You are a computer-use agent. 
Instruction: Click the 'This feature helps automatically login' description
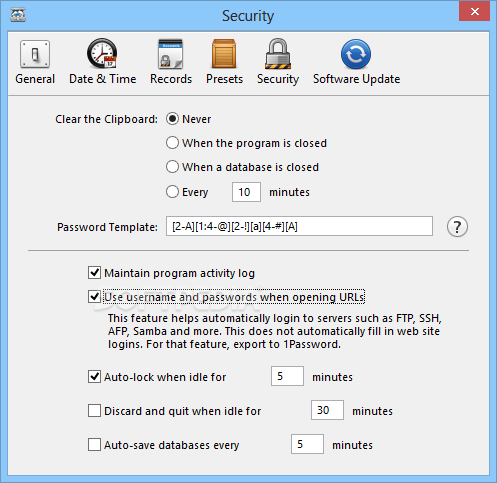click(x=274, y=331)
